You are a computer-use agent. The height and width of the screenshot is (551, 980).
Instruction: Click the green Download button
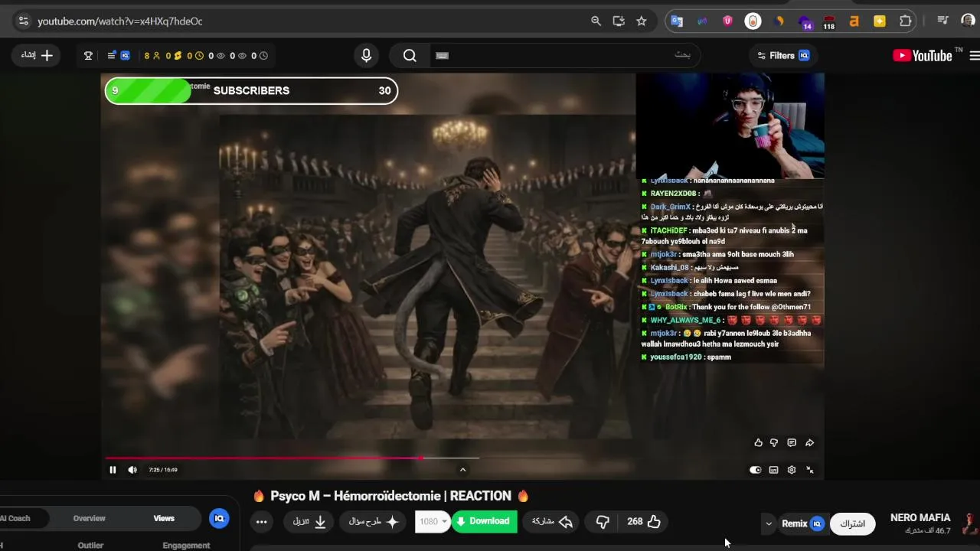coord(484,522)
